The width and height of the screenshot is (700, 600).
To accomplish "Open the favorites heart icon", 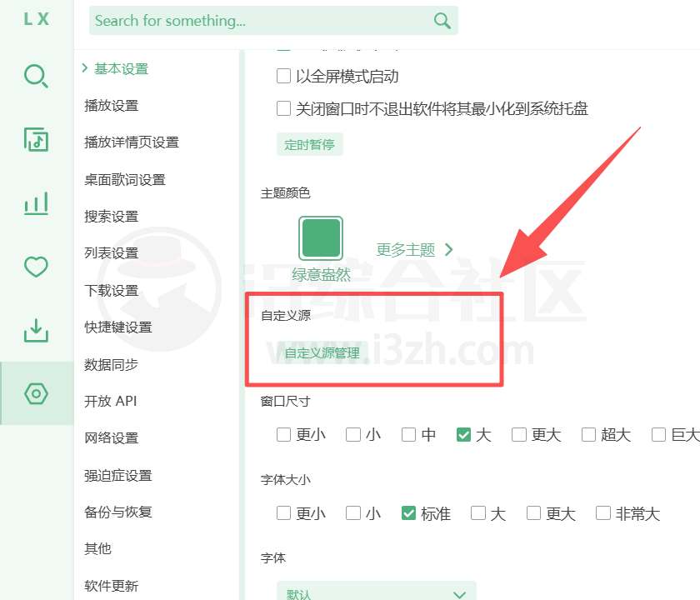I will pos(35,266).
